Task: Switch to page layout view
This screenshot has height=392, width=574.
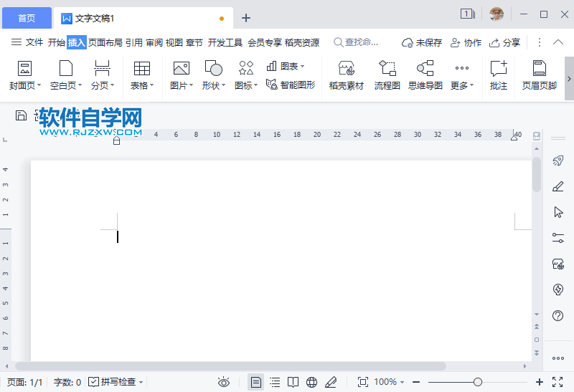Action: point(256,383)
